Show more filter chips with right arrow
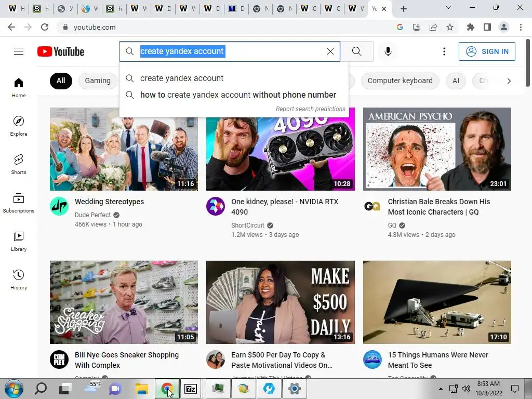The width and height of the screenshot is (532, 399). (x=509, y=81)
